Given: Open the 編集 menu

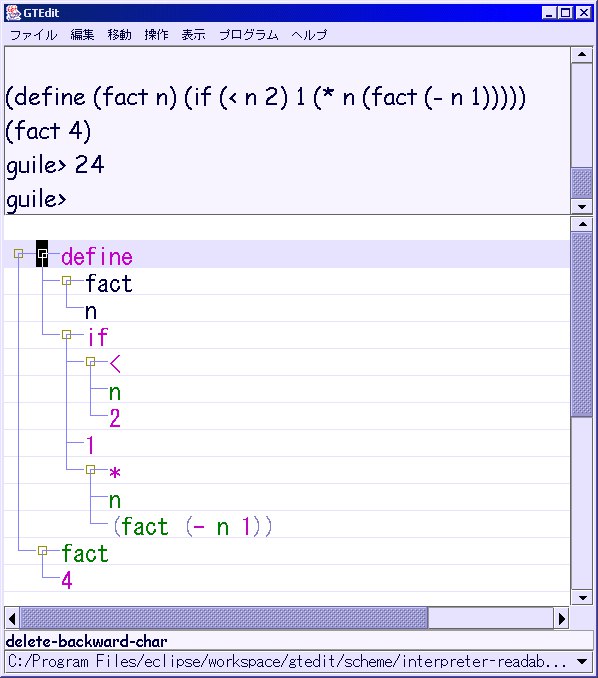Looking at the screenshot, I should tap(82, 35).
